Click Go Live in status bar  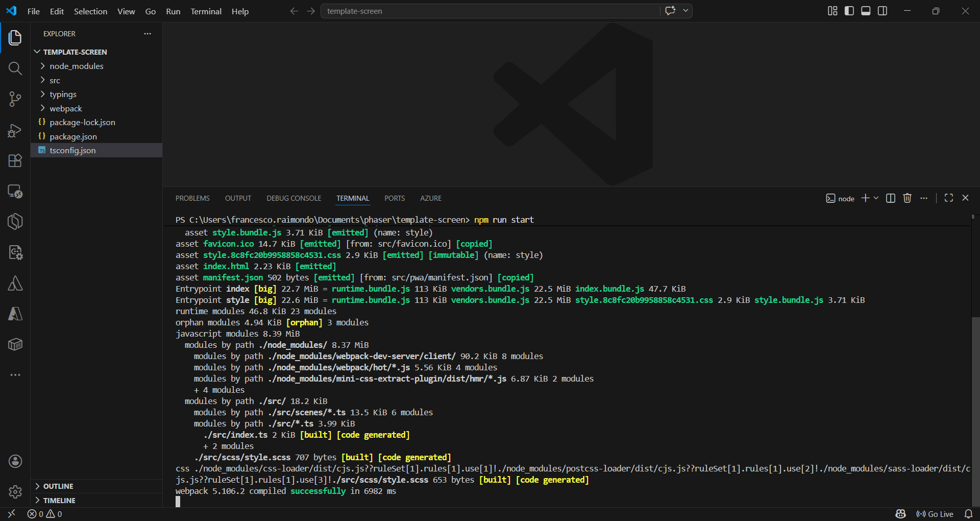pyautogui.click(x=935, y=514)
